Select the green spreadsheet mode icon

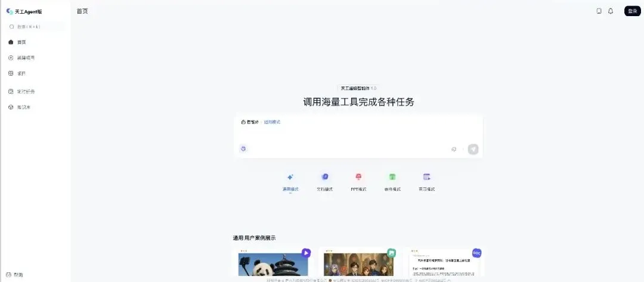(x=392, y=177)
